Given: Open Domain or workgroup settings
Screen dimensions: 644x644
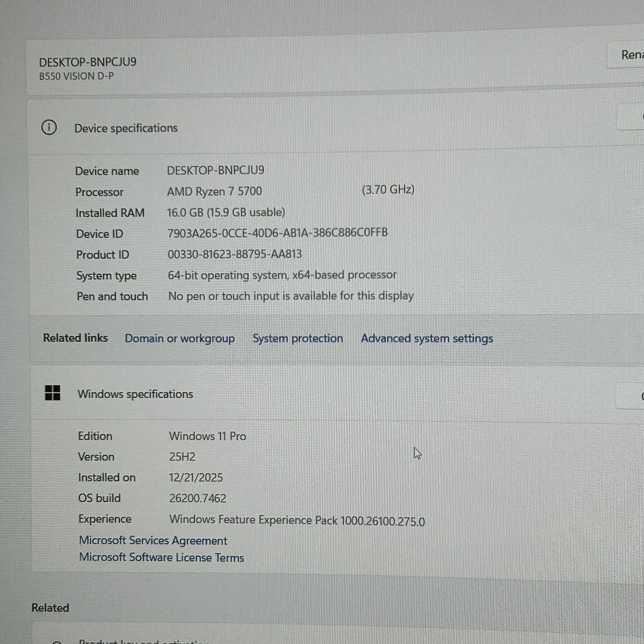Looking at the screenshot, I should [180, 338].
